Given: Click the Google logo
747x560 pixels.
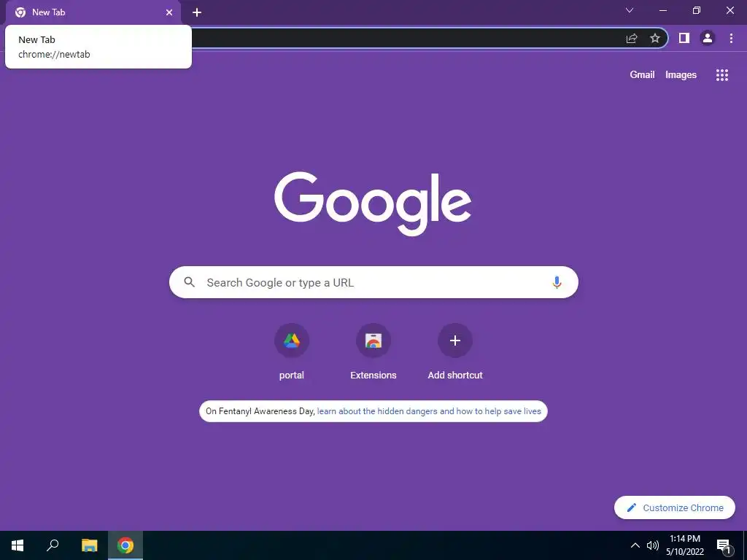Looking at the screenshot, I should 373,203.
